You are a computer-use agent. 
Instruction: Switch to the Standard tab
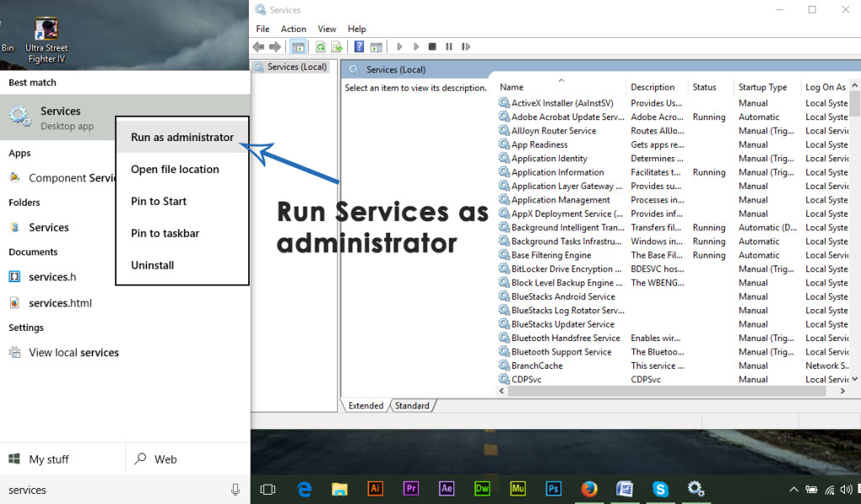tap(412, 406)
